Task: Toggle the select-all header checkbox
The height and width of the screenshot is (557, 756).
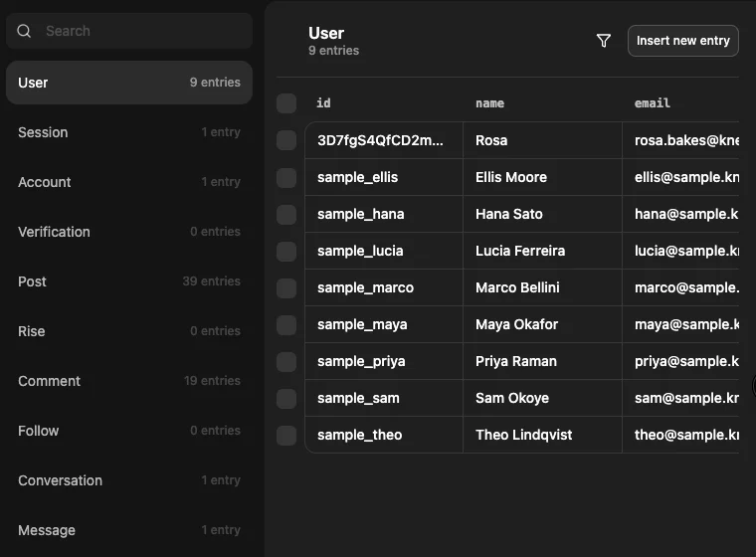Action: [286, 103]
